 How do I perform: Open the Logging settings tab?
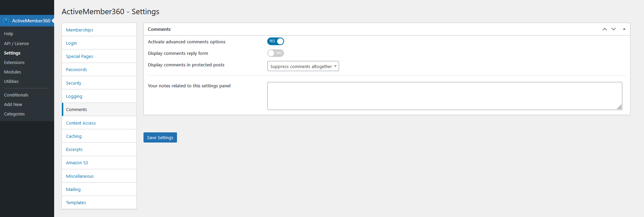99,96
